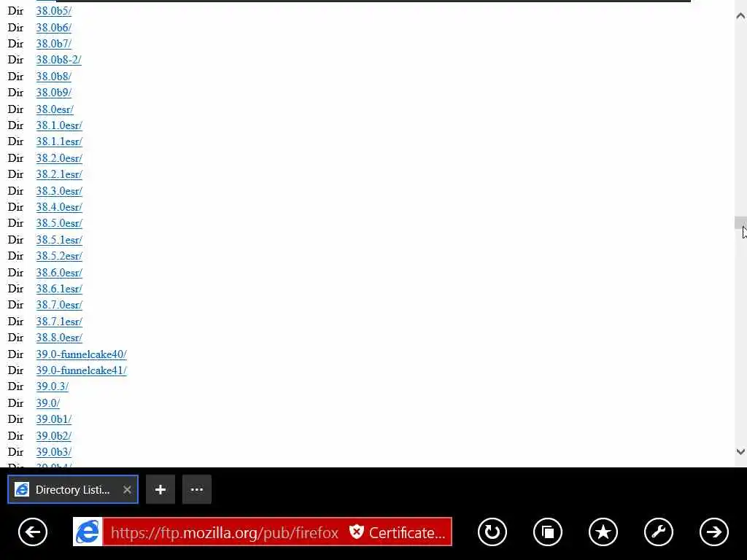Open the tabs view icon
This screenshot has height=560, width=747.
(548, 532)
